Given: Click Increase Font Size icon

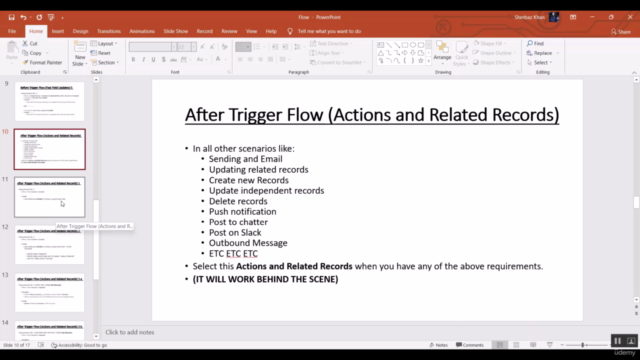Looking at the screenshot, I should tap(202, 47).
